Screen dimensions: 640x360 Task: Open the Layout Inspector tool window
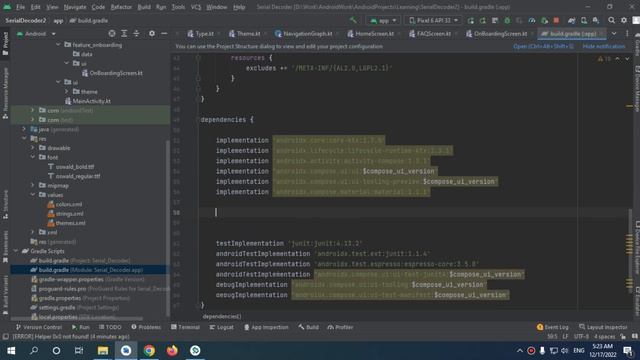(602, 327)
